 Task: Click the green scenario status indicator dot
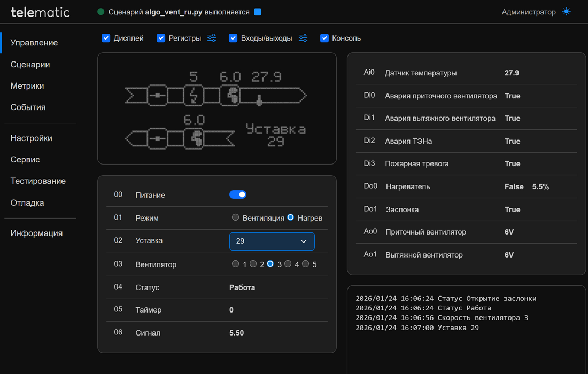pos(101,12)
